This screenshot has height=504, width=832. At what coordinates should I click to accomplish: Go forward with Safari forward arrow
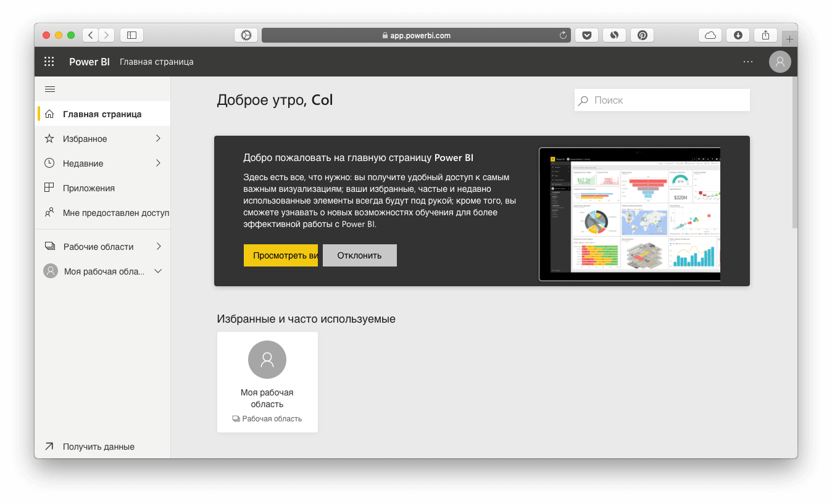coord(107,35)
